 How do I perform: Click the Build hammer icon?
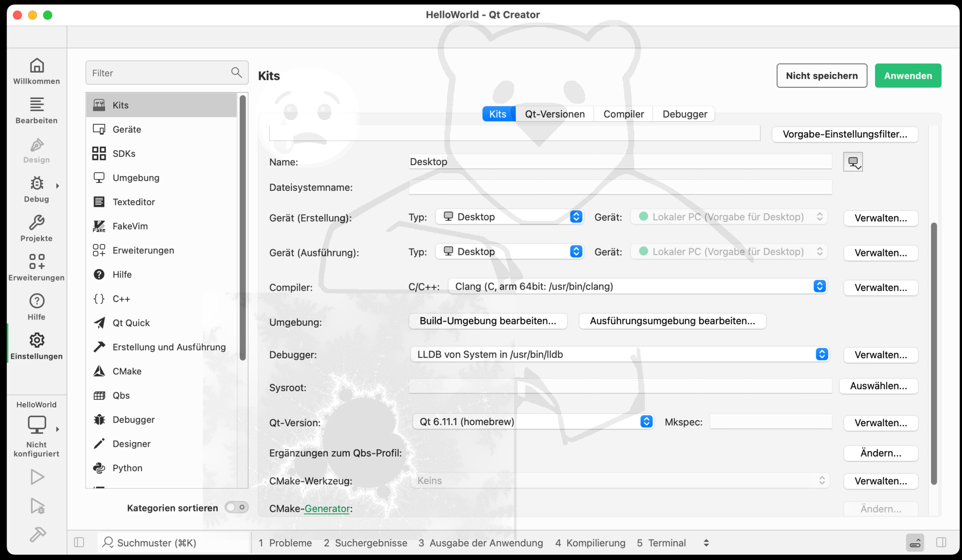[x=37, y=534]
